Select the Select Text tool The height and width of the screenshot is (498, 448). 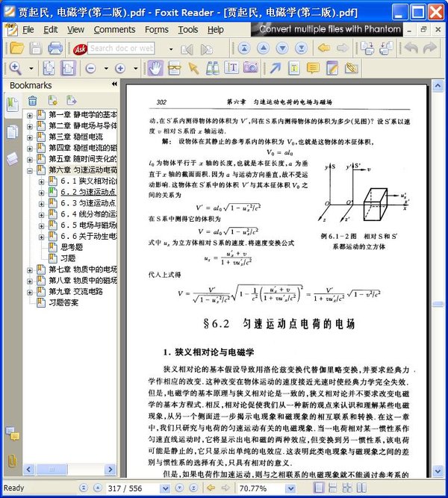pyautogui.click(x=231, y=68)
